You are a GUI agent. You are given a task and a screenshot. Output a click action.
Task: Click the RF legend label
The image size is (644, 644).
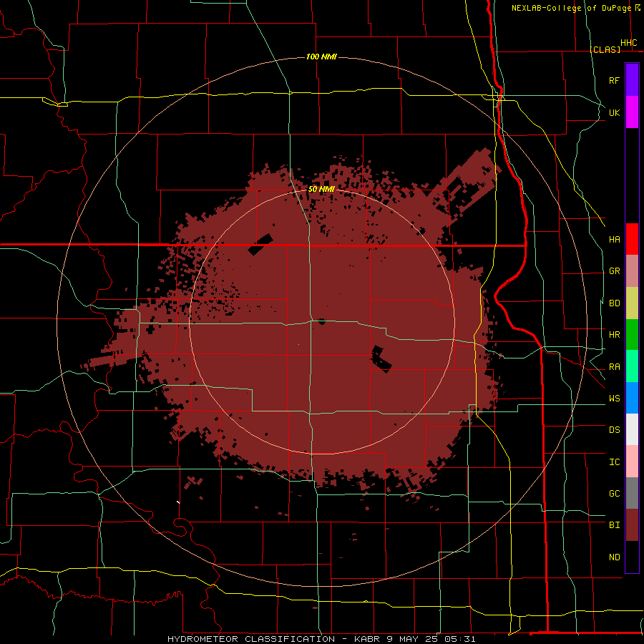[615, 80]
